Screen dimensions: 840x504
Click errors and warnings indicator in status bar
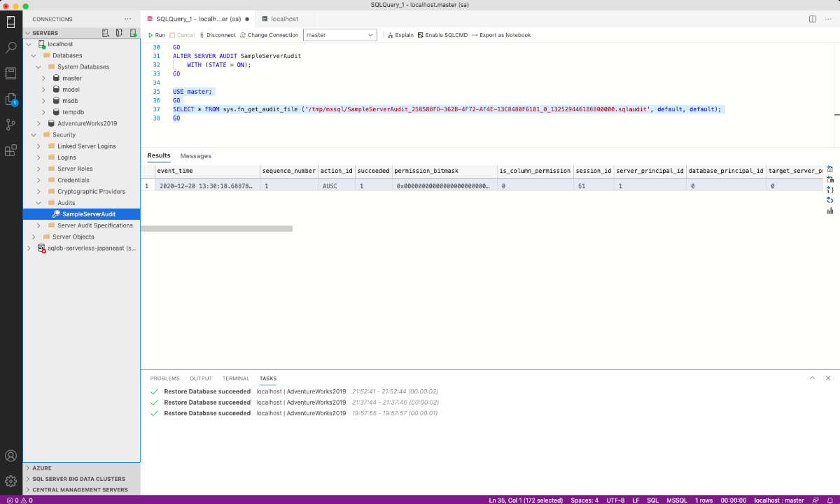click(x=19, y=500)
